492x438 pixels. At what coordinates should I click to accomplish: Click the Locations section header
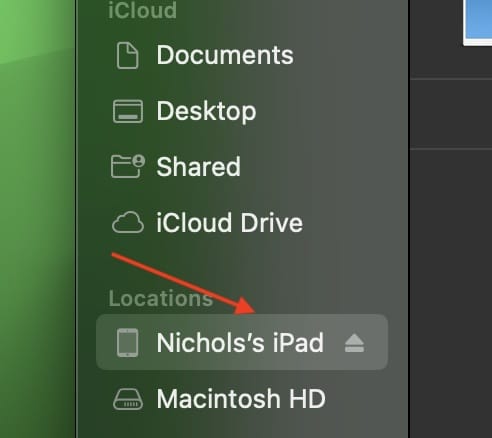click(161, 298)
